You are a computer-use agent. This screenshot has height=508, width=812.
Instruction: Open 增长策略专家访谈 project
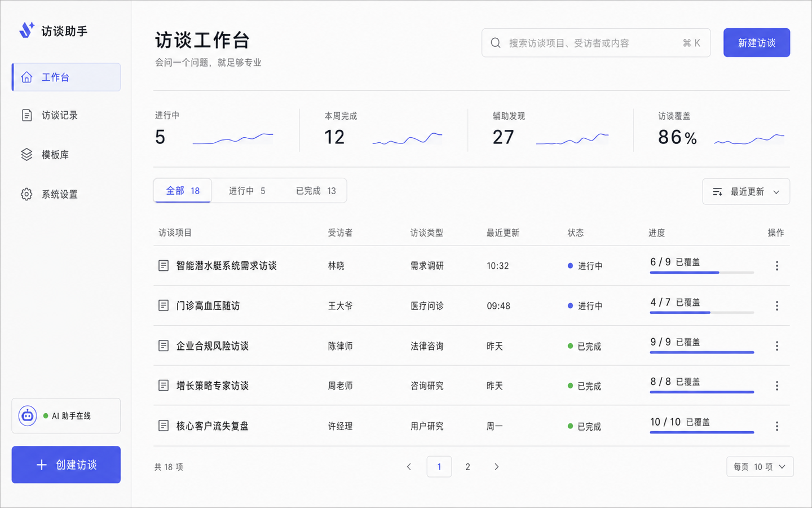coord(213,386)
